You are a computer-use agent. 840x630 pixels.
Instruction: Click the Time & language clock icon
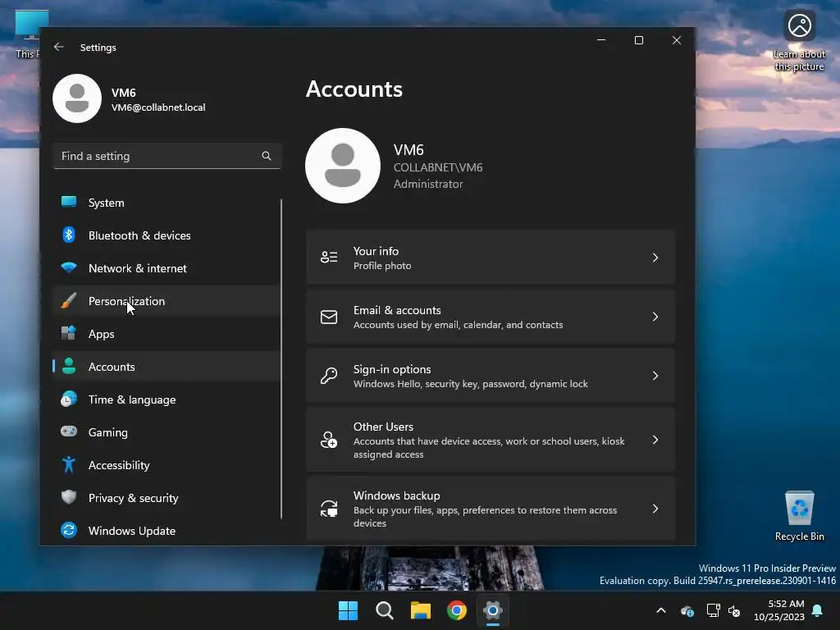[x=69, y=399]
